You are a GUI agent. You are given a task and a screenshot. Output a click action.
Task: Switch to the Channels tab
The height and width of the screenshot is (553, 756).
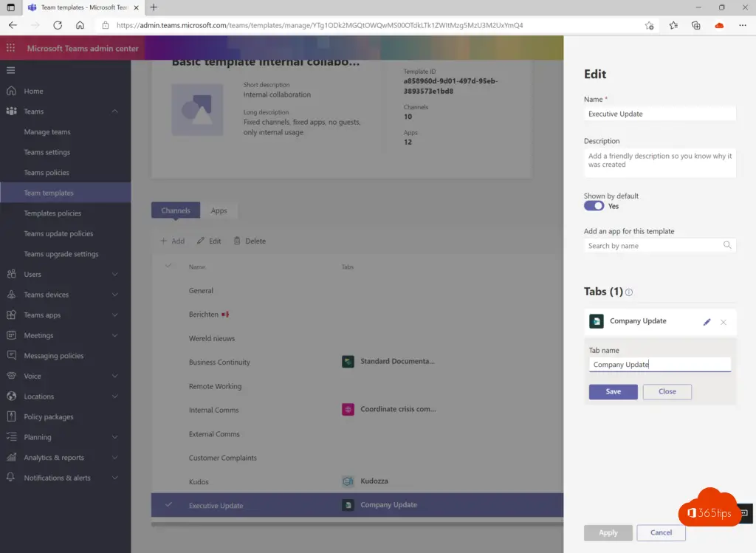point(176,210)
